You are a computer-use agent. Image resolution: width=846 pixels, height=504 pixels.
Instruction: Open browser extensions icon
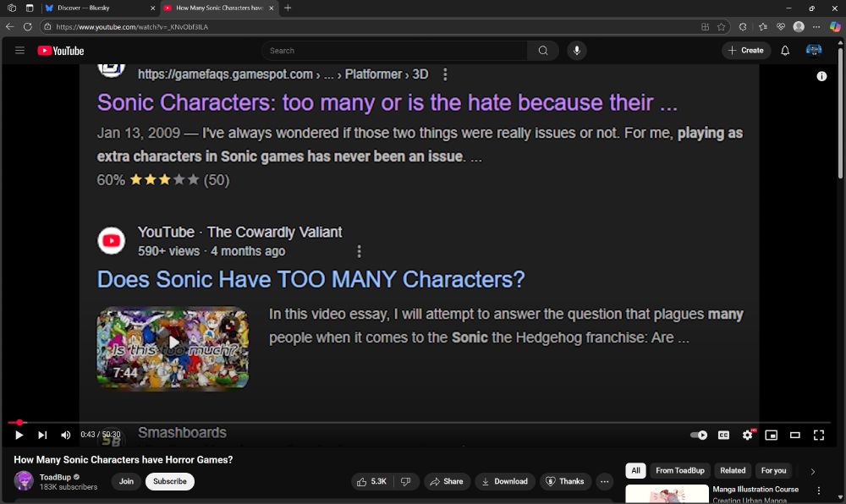(x=743, y=26)
